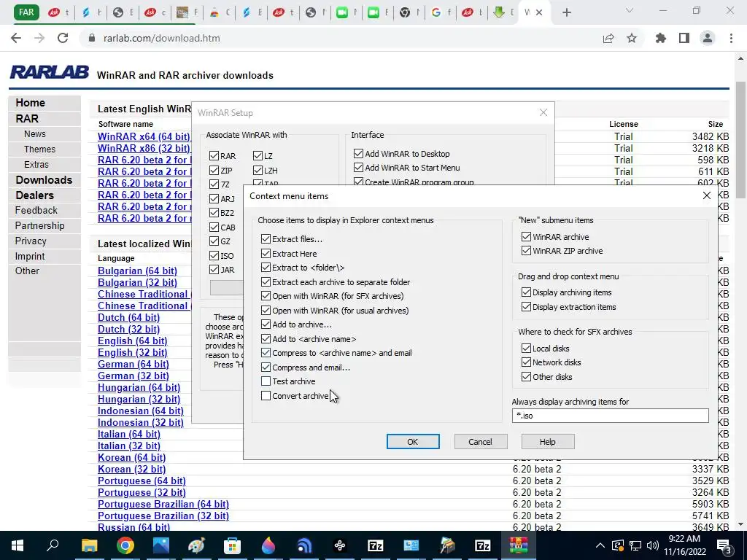Close the active browser tab
The image size is (747, 560).
539,12
